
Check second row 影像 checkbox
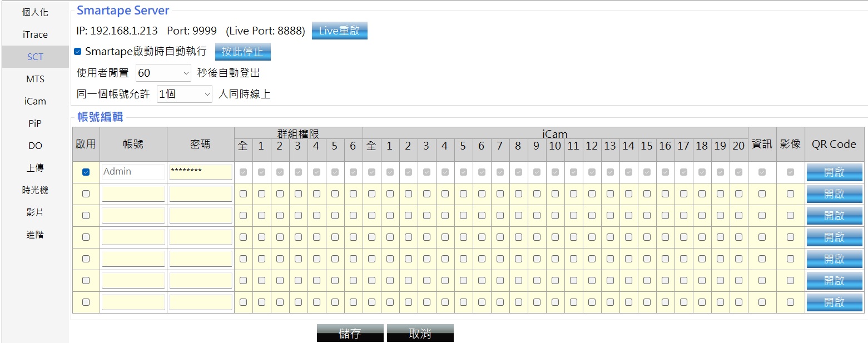point(790,194)
